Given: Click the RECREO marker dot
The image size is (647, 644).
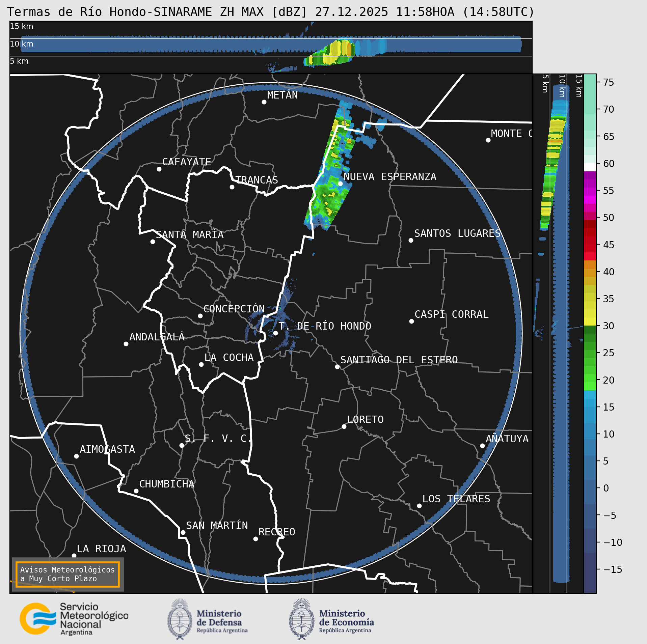Looking at the screenshot, I should pos(255,539).
